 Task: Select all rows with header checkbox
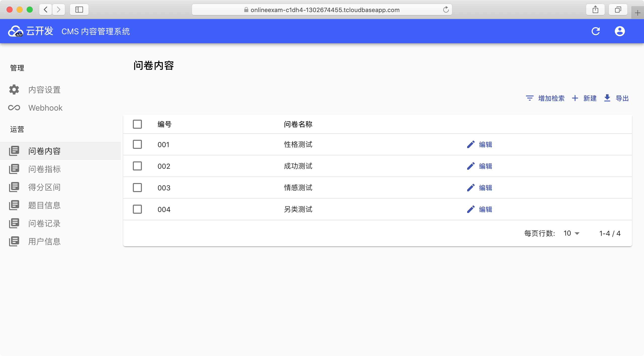point(137,124)
